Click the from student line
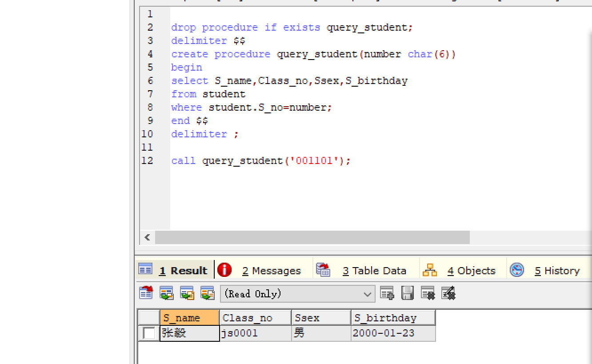The image size is (592, 364). tap(208, 94)
